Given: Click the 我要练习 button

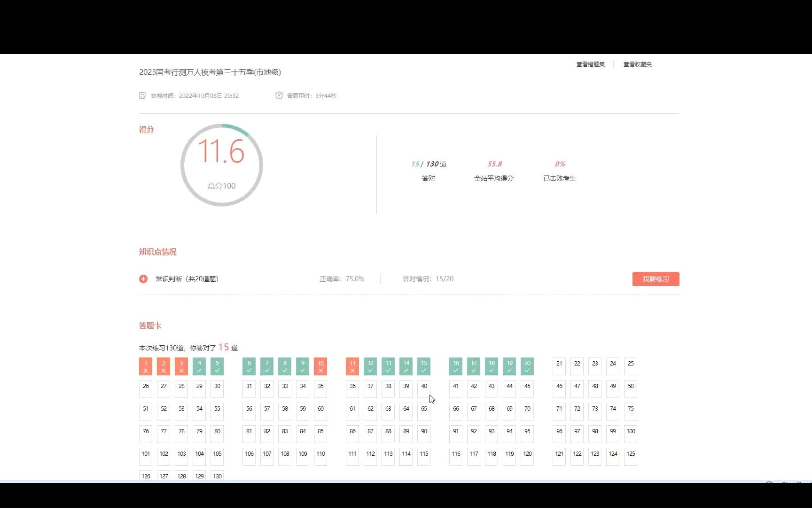Looking at the screenshot, I should click(656, 279).
